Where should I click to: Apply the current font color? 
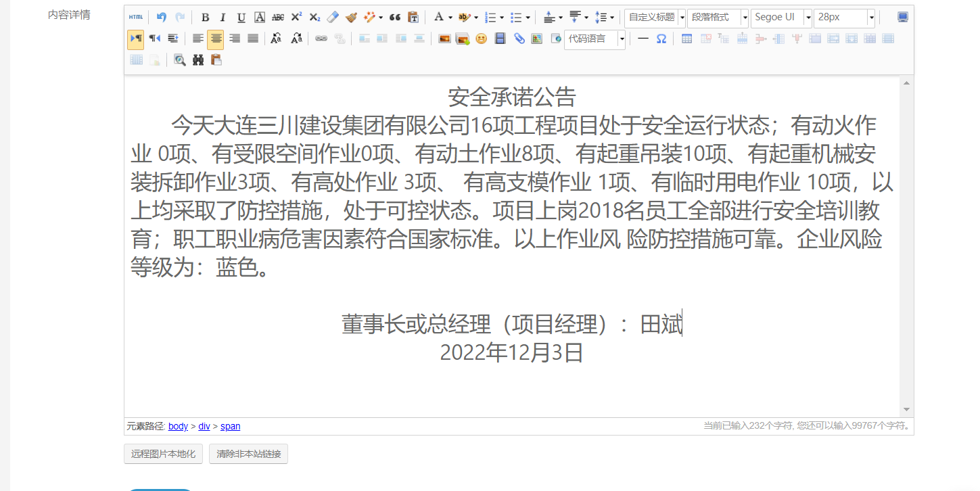439,18
